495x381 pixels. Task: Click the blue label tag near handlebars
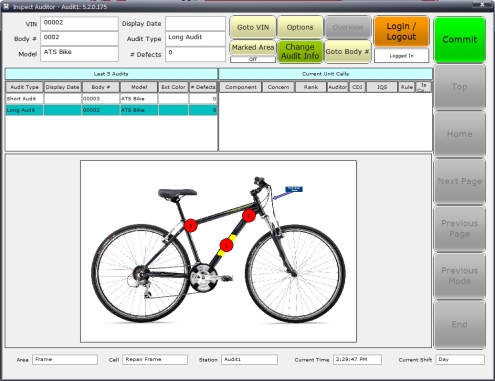(x=294, y=189)
